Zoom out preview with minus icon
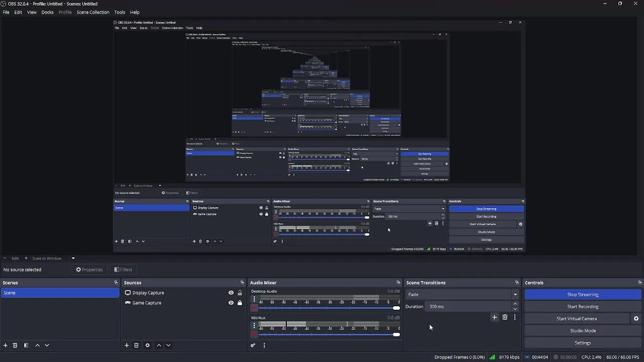This screenshot has width=644, height=362. [x=5, y=258]
